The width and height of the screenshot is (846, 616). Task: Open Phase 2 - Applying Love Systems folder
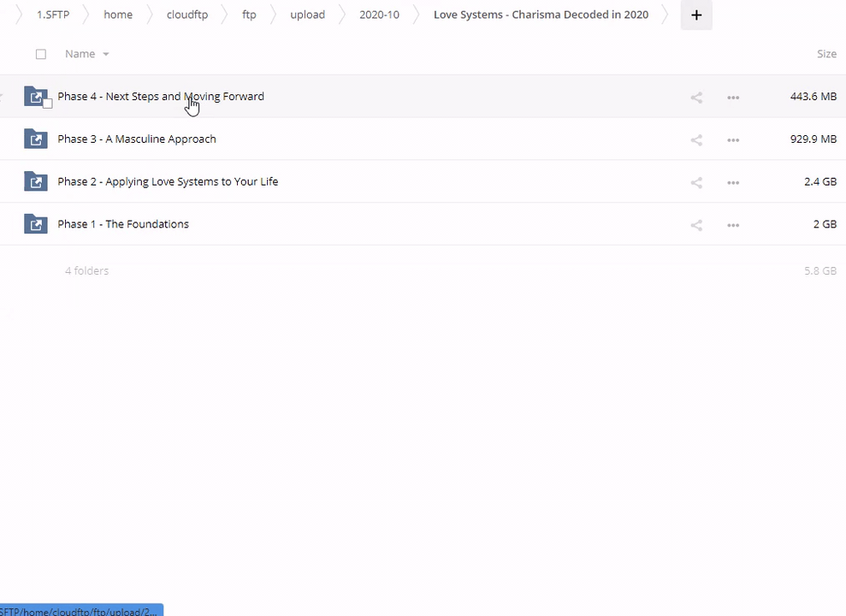[168, 181]
